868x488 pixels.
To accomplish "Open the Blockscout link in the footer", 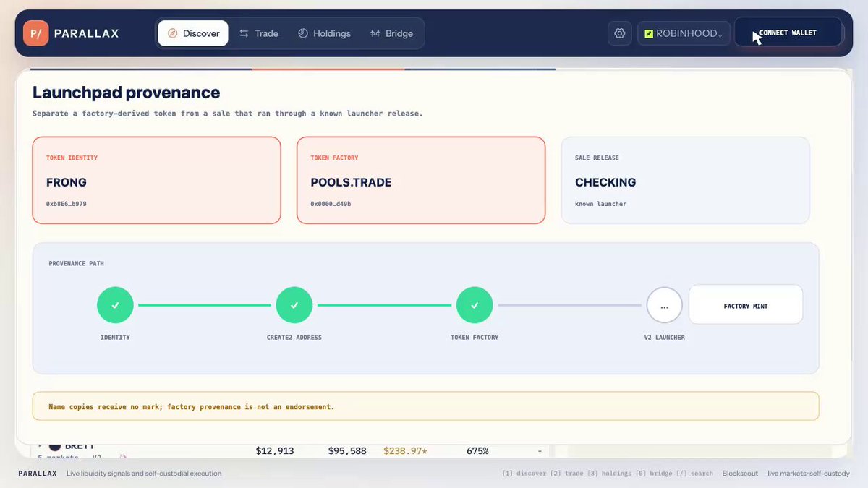I will click(740, 474).
